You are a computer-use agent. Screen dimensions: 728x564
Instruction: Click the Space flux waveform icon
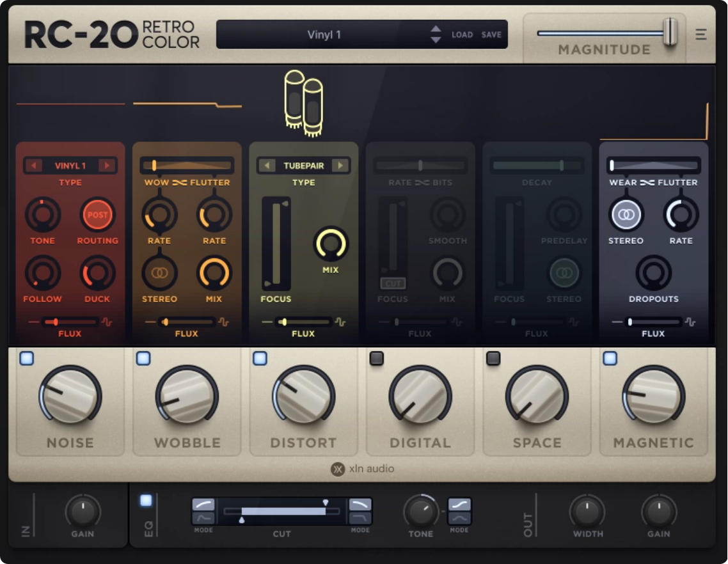pos(574,322)
